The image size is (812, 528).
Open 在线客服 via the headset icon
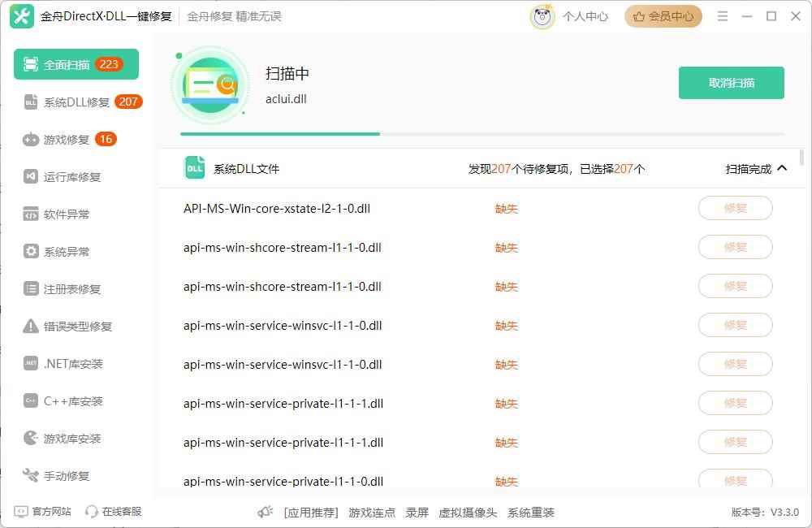click(x=91, y=511)
